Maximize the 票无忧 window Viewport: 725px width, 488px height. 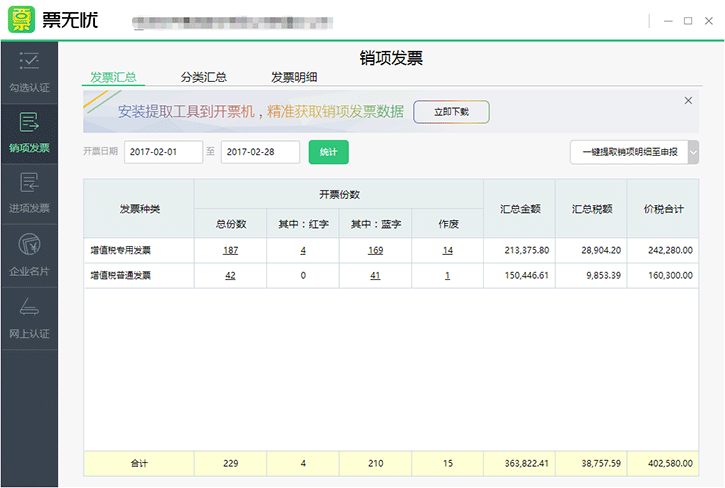[x=688, y=21]
